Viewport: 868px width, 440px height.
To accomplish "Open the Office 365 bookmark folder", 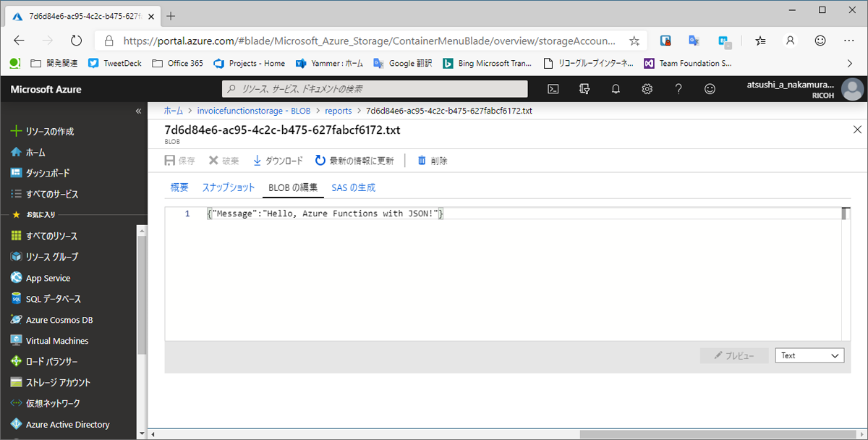I will 178,64.
